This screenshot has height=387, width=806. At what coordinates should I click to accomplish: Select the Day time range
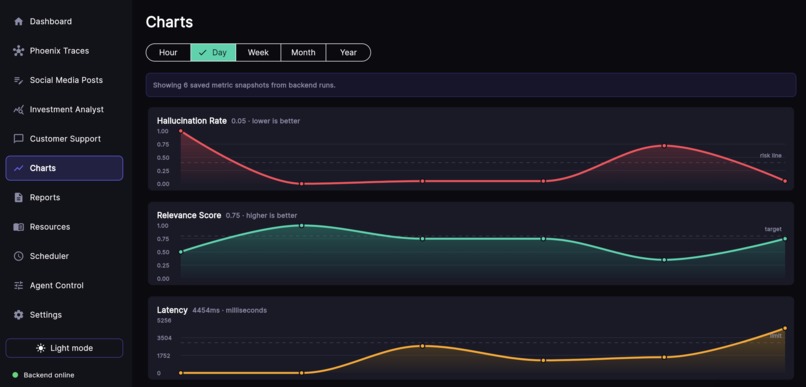click(x=213, y=52)
